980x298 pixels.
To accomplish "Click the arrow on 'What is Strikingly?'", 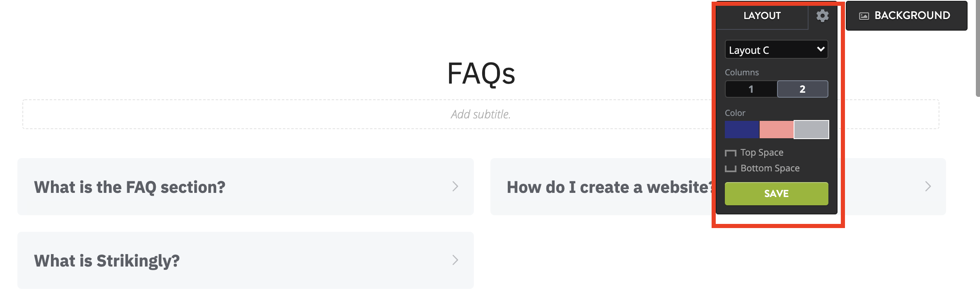I will click(455, 260).
